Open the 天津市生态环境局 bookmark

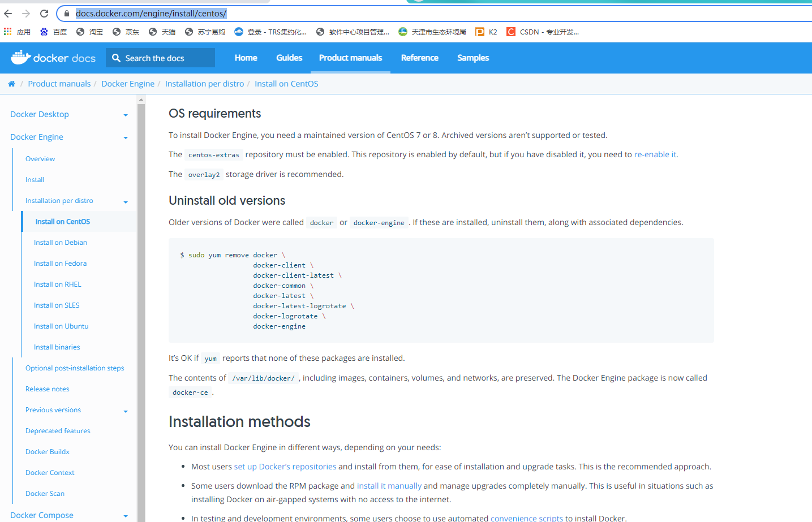(432, 32)
